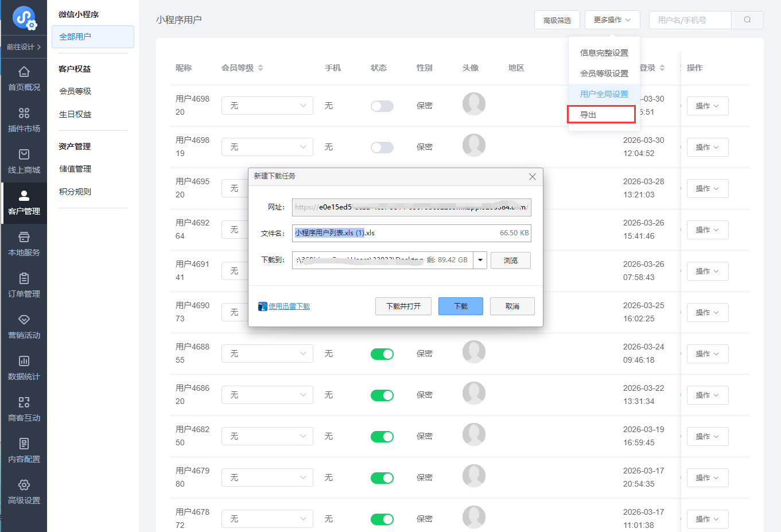Image resolution: width=781 pixels, height=532 pixels.
Task: Sort by 会员等级 column arrows
Action: (261, 68)
